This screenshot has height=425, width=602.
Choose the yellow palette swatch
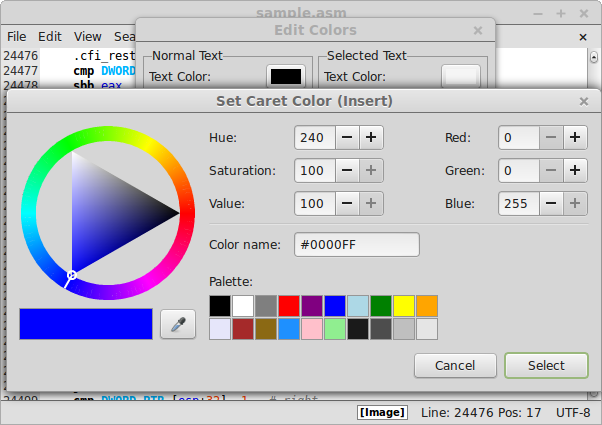tap(404, 306)
